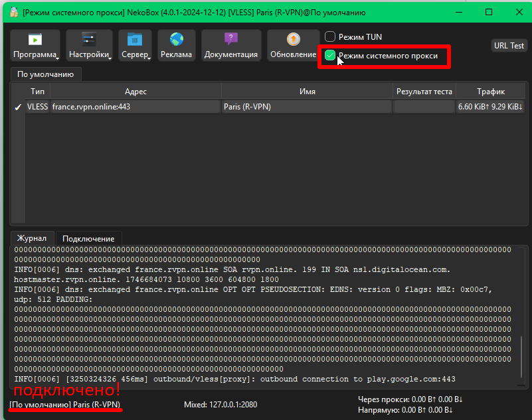Viewport: 532px width, 420px height.
Task: Select the Paris (R-VPN) server row
Action: 306,107
